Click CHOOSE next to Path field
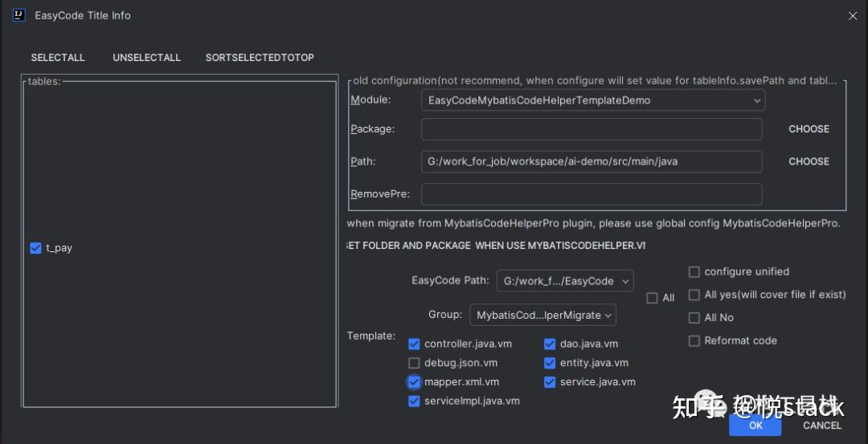Image resolution: width=868 pixels, height=444 pixels. pos(809,161)
